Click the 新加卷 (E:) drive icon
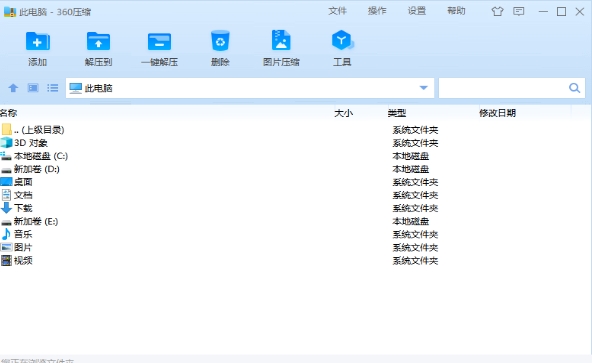The image size is (592, 363). click(x=6, y=222)
